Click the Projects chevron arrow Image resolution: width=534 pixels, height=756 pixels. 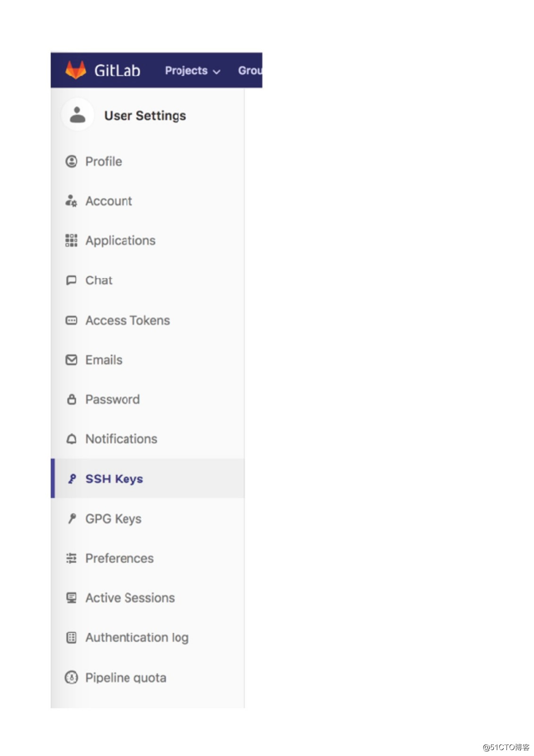pos(217,72)
